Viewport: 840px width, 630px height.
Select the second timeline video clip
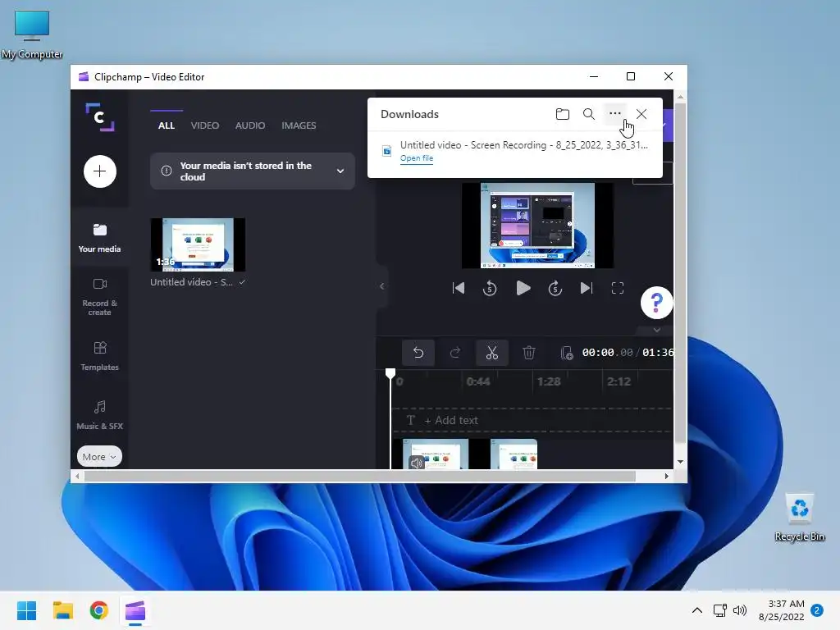coord(514,454)
